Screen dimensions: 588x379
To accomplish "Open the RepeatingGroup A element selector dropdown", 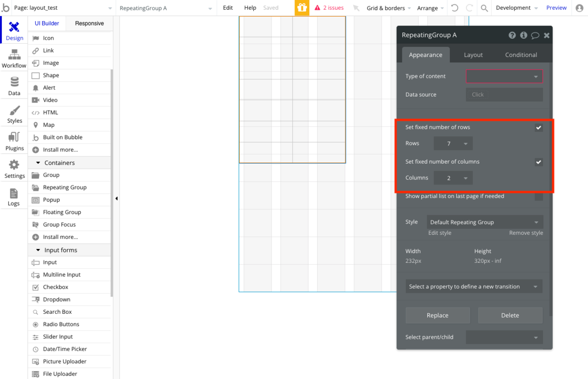I will 166,8.
